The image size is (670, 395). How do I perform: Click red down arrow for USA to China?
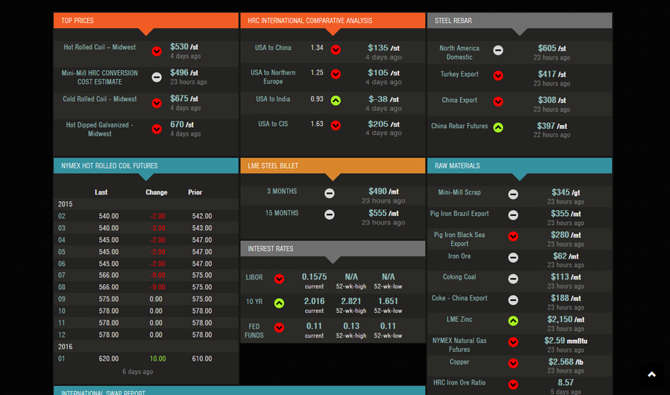336,50
